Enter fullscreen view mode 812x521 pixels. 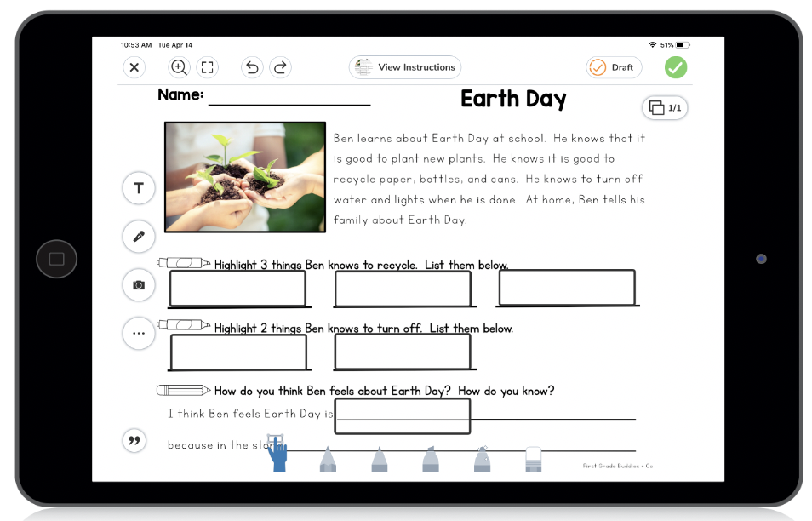(x=207, y=66)
